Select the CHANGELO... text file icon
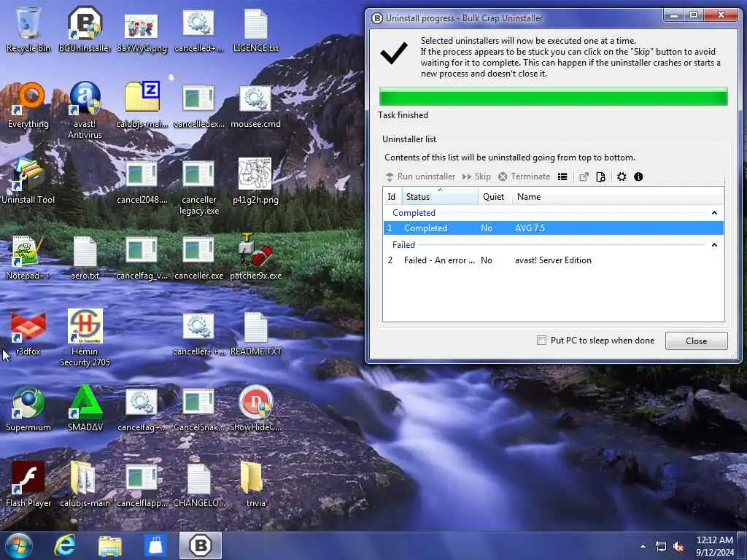 [x=198, y=486]
